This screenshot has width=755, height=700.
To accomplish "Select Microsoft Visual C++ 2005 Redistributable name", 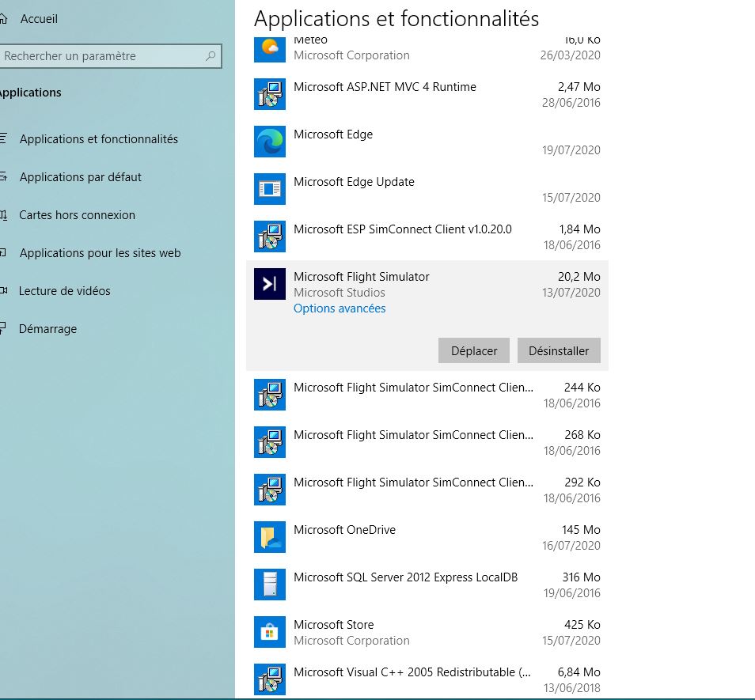I will point(412,672).
